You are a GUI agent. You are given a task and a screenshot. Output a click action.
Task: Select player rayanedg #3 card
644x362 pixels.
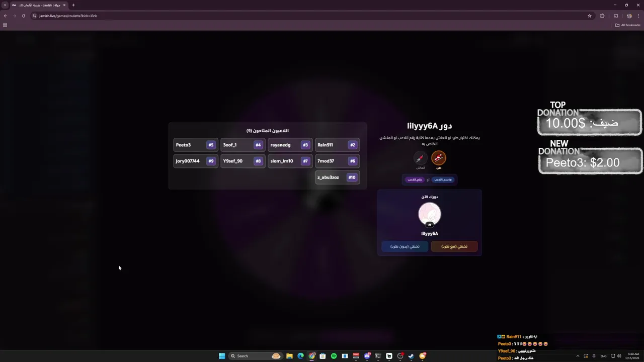[290, 145]
